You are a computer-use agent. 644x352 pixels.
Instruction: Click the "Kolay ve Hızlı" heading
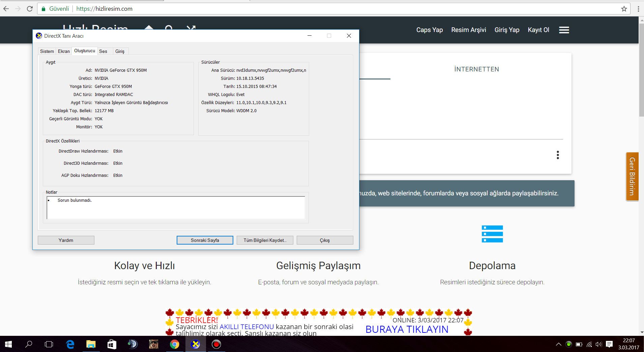(144, 266)
